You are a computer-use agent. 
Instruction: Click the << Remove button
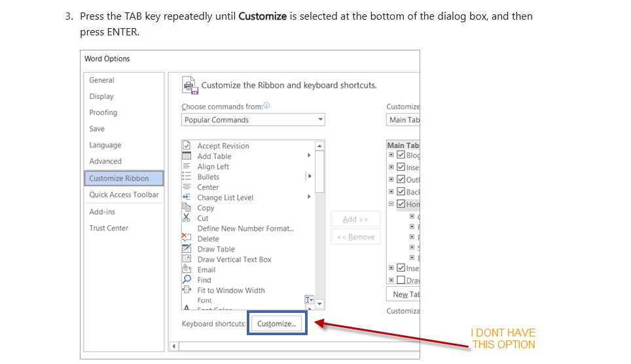[355, 237]
